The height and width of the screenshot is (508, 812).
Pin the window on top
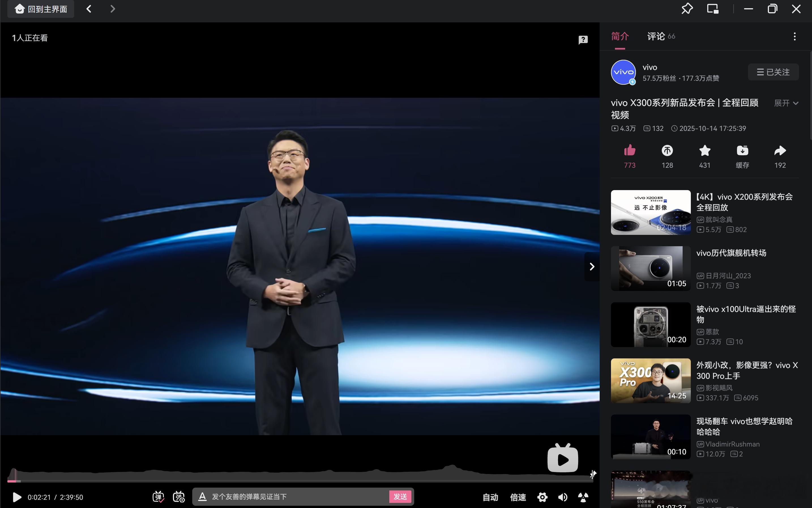pos(687,9)
